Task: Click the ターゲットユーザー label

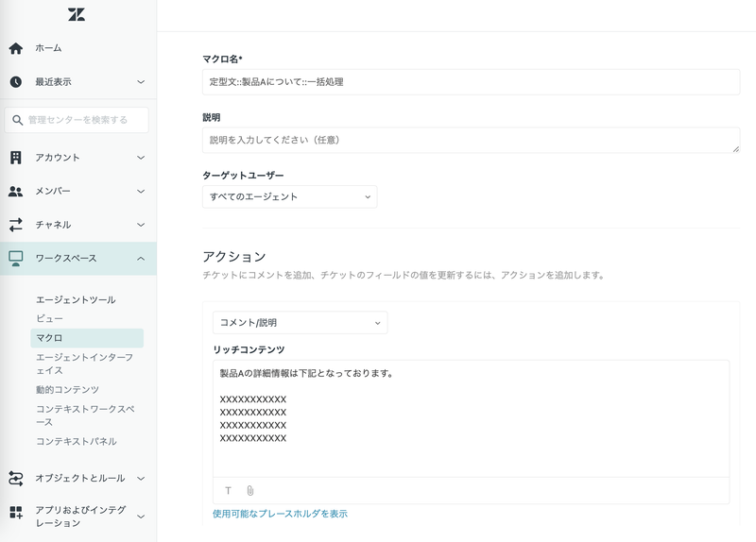Action: [x=243, y=176]
